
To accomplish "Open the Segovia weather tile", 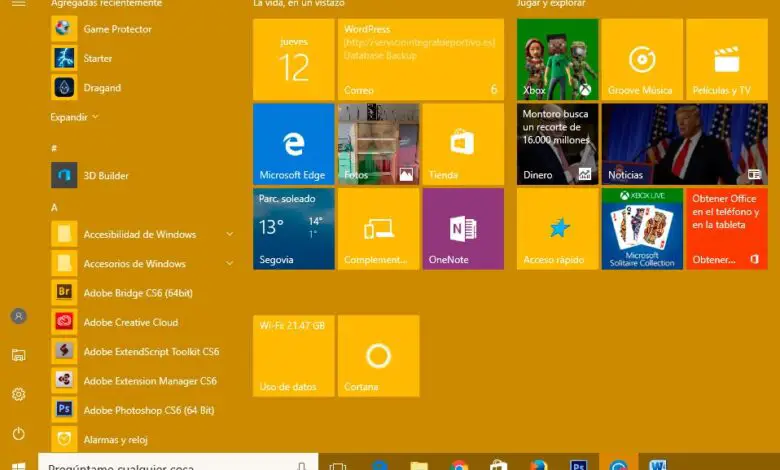I will pos(293,229).
